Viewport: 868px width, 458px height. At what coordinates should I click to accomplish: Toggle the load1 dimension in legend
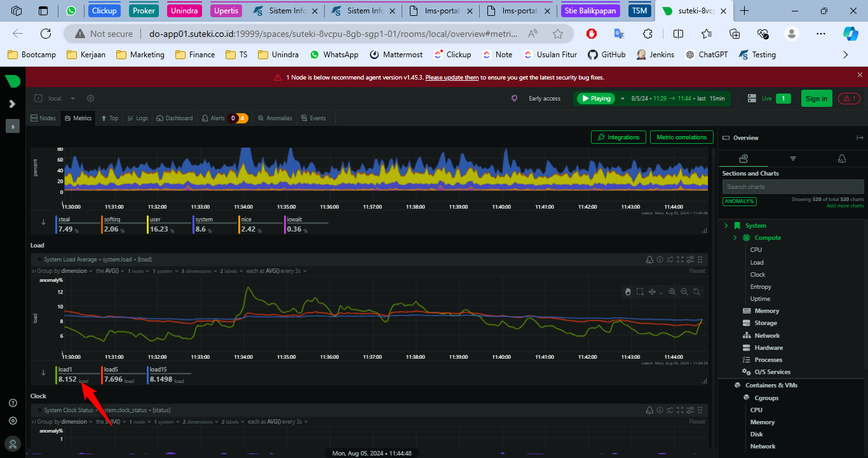click(x=66, y=370)
